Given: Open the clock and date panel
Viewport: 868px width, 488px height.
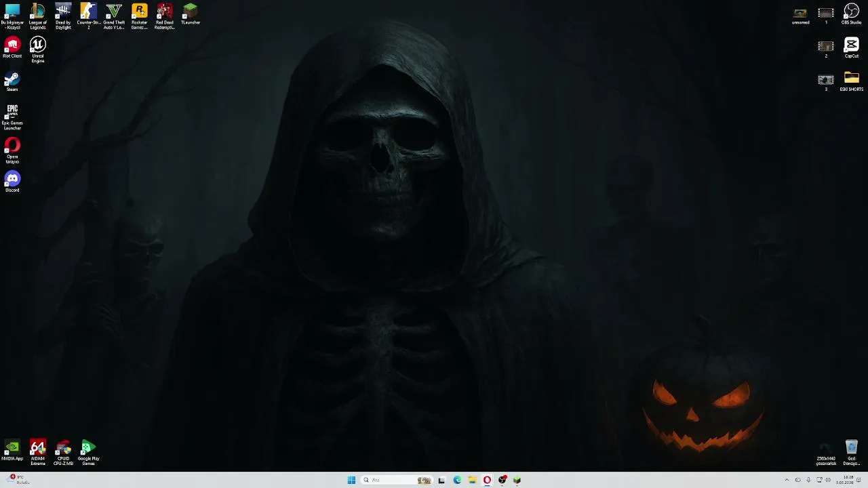Looking at the screenshot, I should (x=845, y=480).
